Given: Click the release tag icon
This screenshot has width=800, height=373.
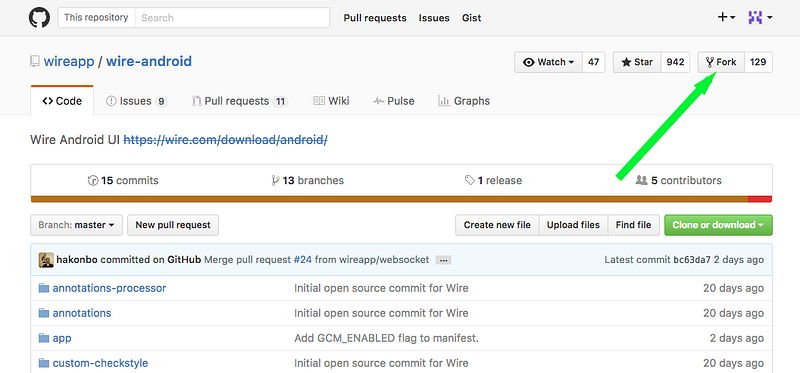Looking at the screenshot, I should click(469, 180).
